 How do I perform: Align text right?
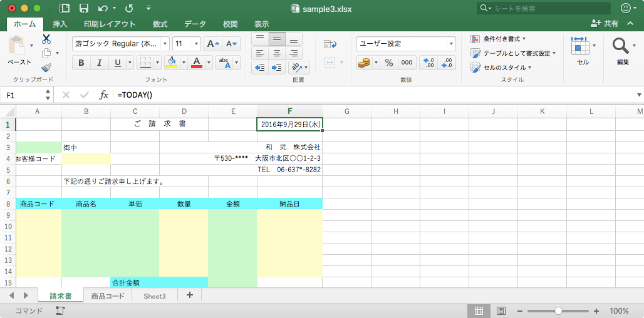(294, 53)
